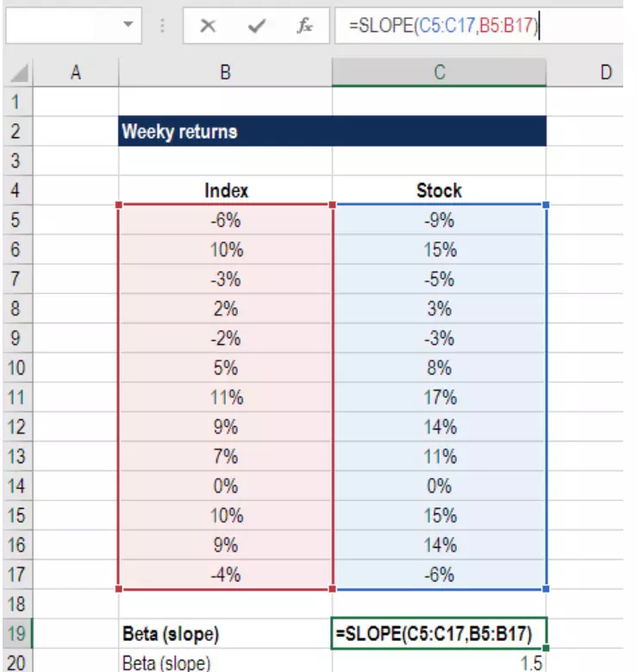Select Index cell 0% in row 14
Screen dimensions: 637x672
pyautogui.click(x=225, y=486)
